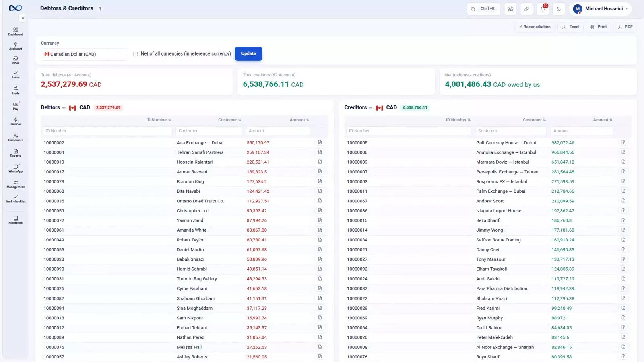
Task: Select debtor row Hossein Kalantari
Action: [x=185, y=162]
